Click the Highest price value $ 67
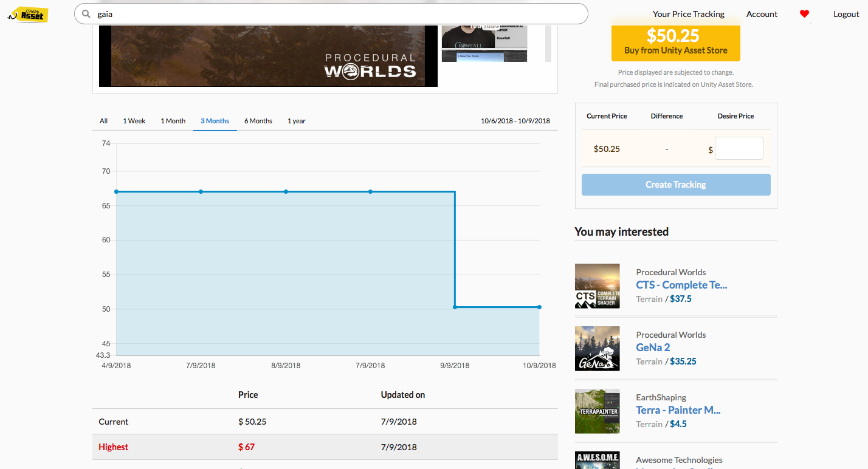This screenshot has height=469, width=868. coord(246,447)
